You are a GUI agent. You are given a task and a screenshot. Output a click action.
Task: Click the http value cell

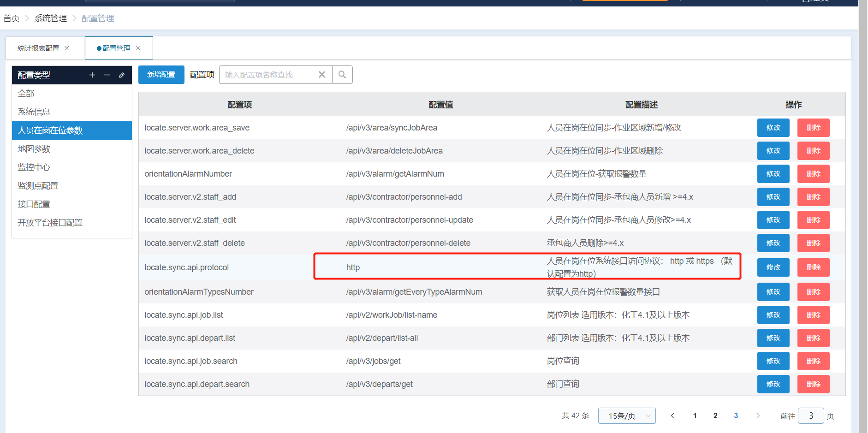(x=353, y=267)
